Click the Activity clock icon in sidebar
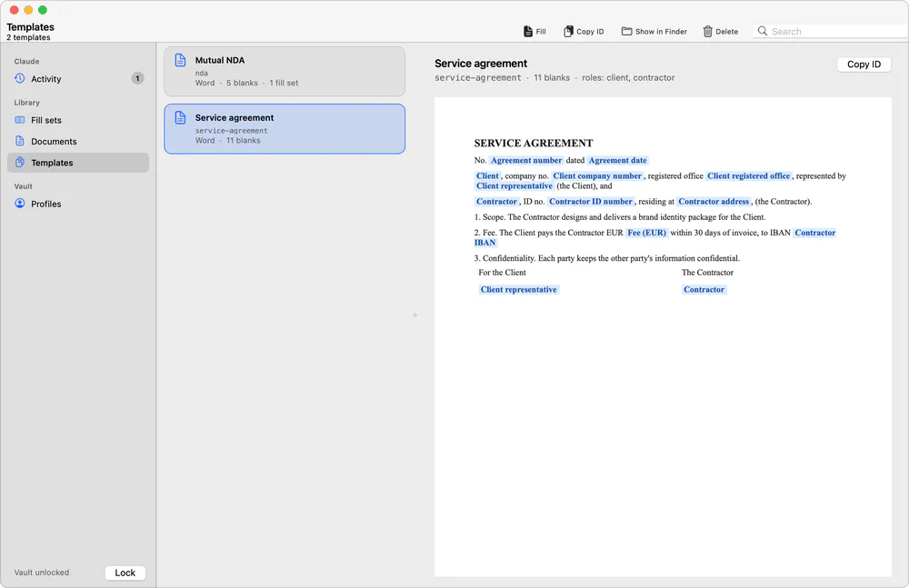The width and height of the screenshot is (909, 588). (20, 78)
